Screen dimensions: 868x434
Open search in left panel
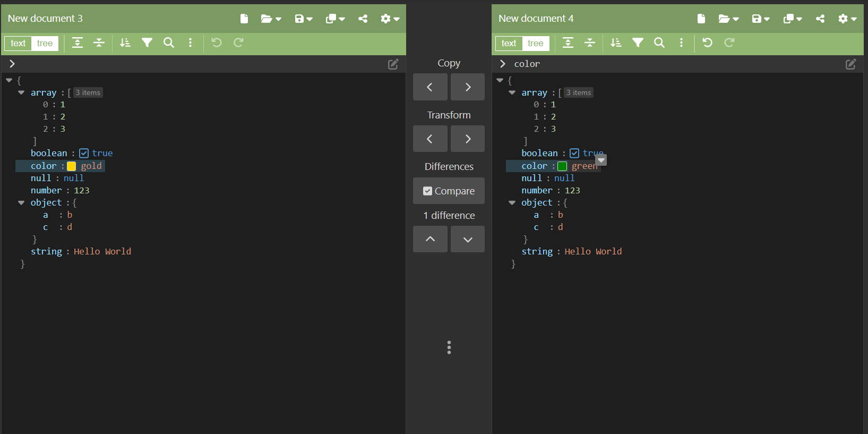coord(169,42)
